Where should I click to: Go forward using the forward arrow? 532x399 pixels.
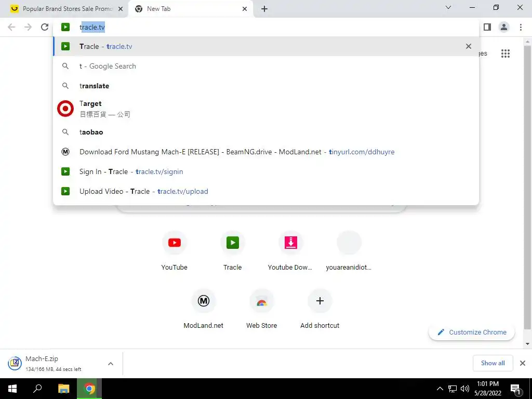pyautogui.click(x=28, y=27)
